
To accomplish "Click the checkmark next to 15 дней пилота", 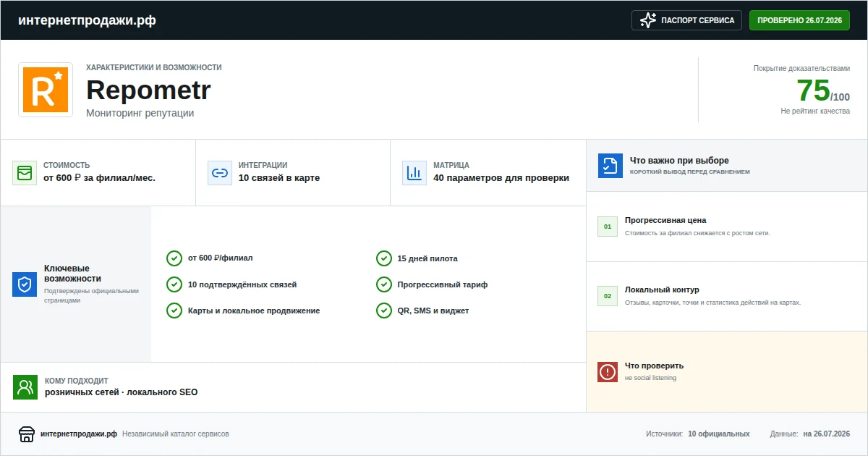I will point(384,258).
